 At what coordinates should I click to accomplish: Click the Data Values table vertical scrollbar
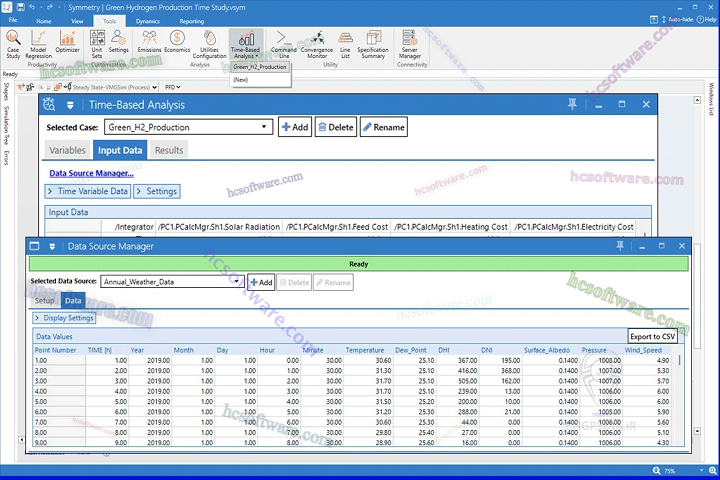680,360
